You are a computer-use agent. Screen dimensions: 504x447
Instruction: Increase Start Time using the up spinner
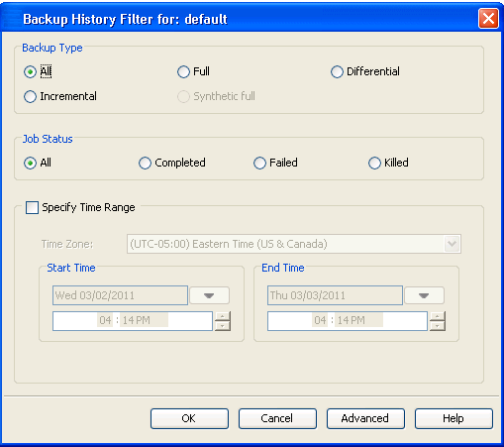pos(223,316)
